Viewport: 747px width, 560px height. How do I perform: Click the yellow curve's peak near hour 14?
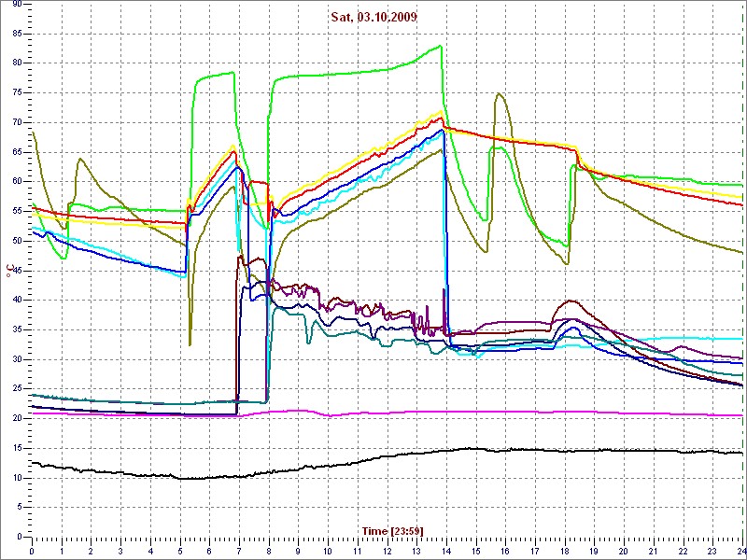coord(441,113)
